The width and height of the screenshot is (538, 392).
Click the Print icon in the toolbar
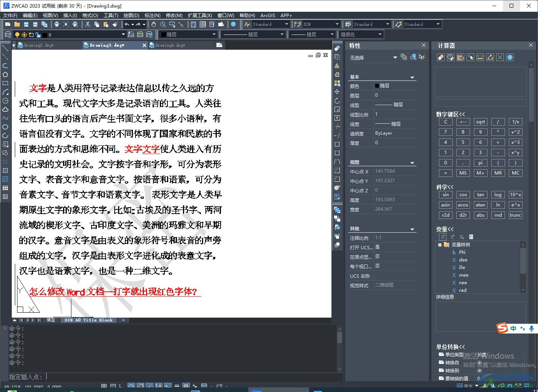point(57,24)
